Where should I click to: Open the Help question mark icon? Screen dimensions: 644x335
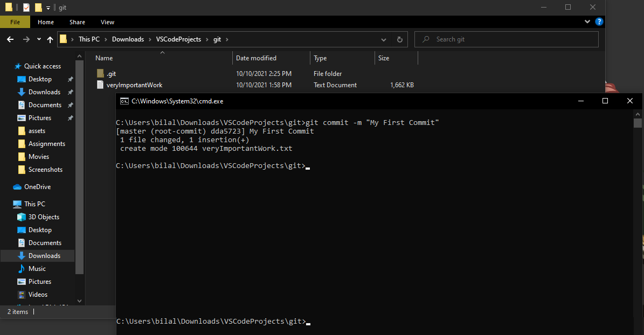[599, 22]
